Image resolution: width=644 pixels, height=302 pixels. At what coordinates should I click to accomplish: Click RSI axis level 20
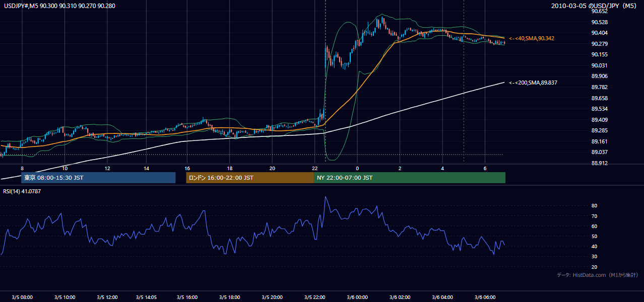(x=594, y=267)
